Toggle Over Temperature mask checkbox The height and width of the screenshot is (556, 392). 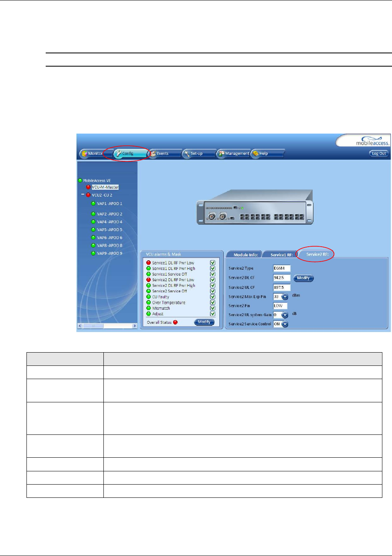(213, 302)
